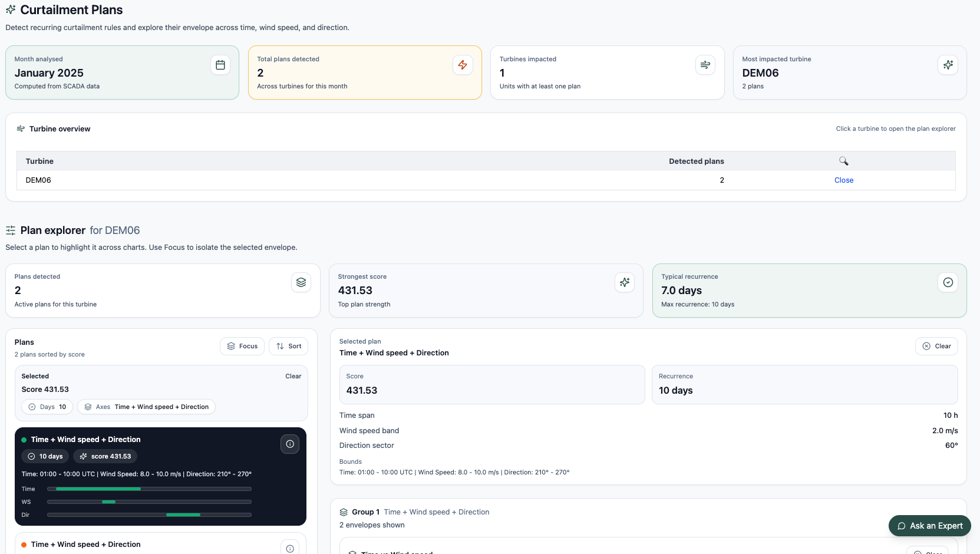Click the lightning bolt icon on Total plans card
Viewport: 980px width, 554px height.
point(463,65)
